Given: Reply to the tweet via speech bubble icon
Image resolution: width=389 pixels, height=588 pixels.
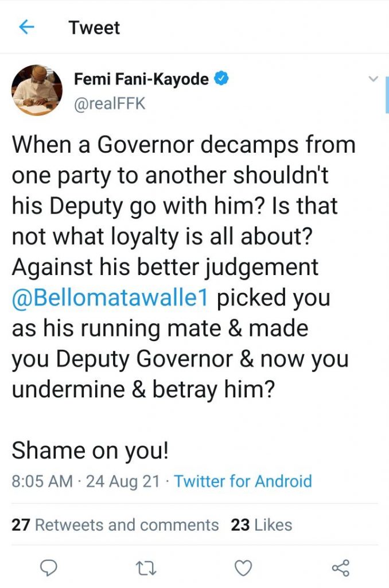Looking at the screenshot, I should pyautogui.click(x=49, y=568).
